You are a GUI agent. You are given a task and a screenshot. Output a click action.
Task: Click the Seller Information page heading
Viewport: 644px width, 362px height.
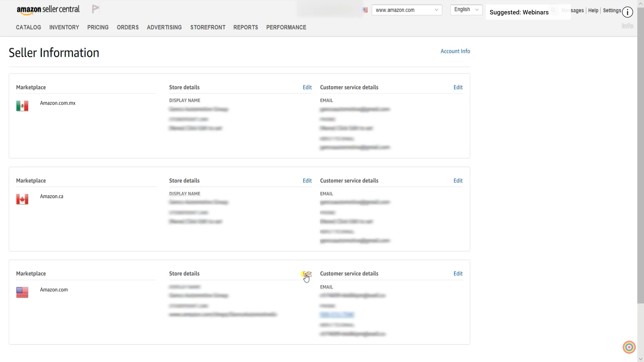click(54, 53)
